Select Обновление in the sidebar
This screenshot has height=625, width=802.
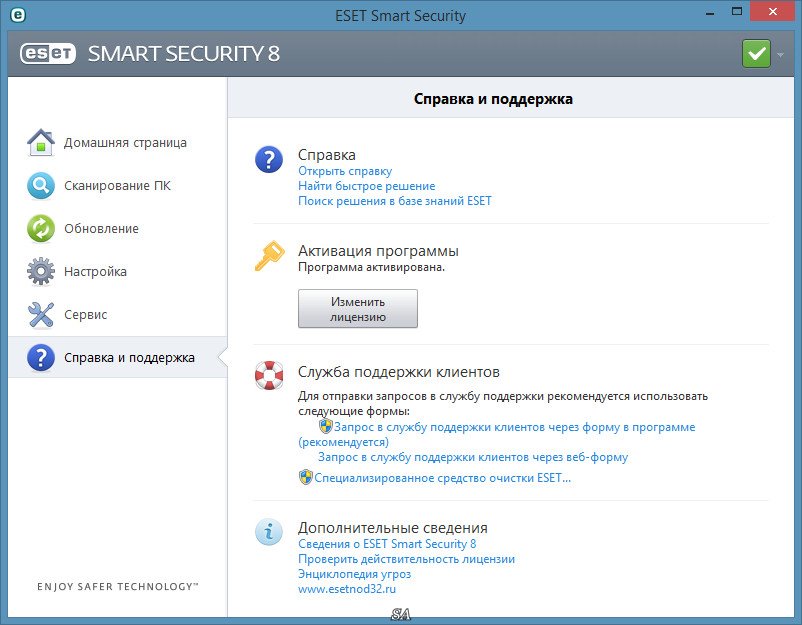[118, 228]
